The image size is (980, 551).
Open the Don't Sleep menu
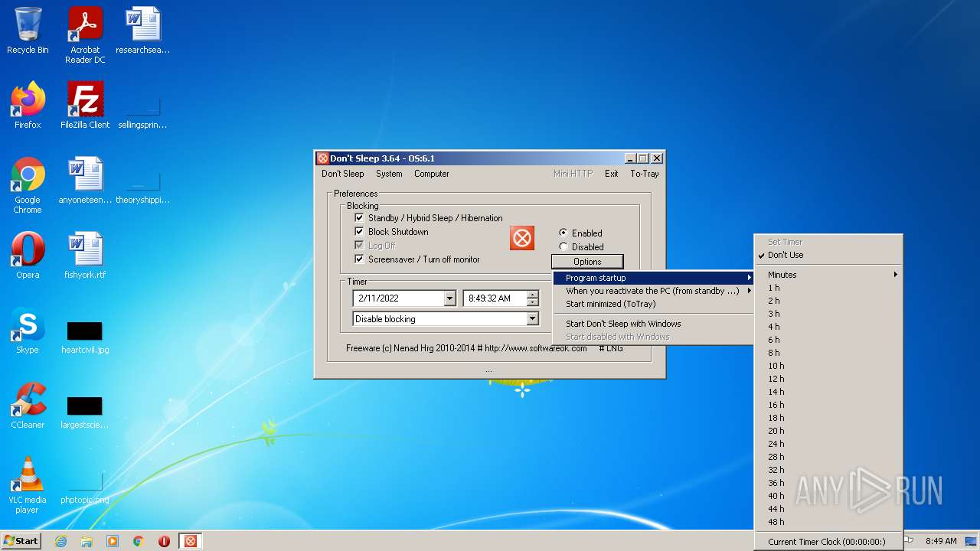[342, 174]
